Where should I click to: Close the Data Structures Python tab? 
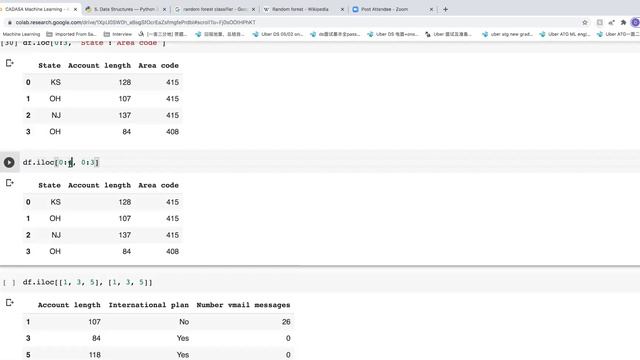(164, 9)
